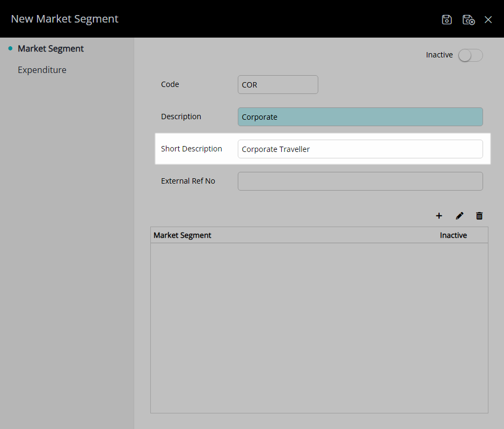Focus the Code field containing COR
Image resolution: width=504 pixels, height=429 pixels.
(278, 85)
